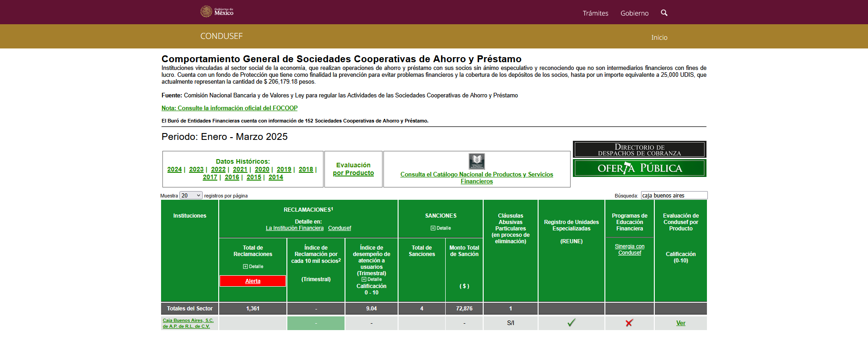Viewport: 868px width, 347px height.
Task: Click the green checkmark in REUNE column
Action: 571,323
